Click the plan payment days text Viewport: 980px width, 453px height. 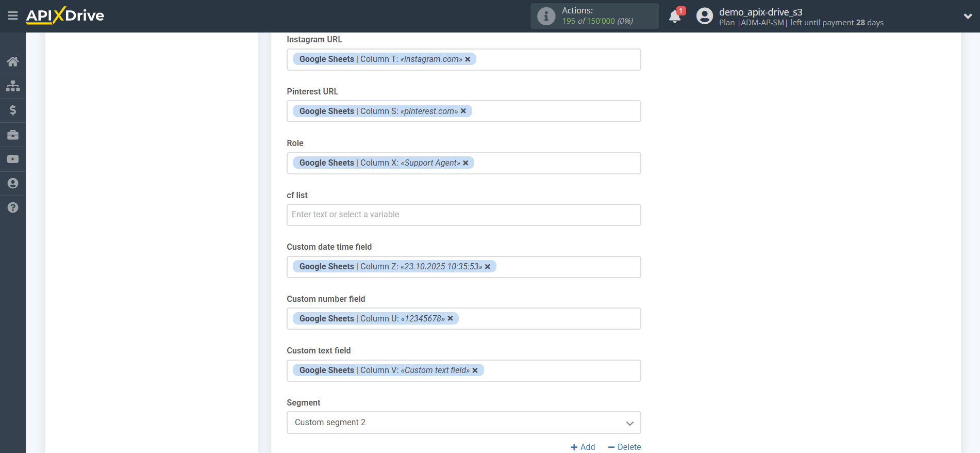[801, 23]
